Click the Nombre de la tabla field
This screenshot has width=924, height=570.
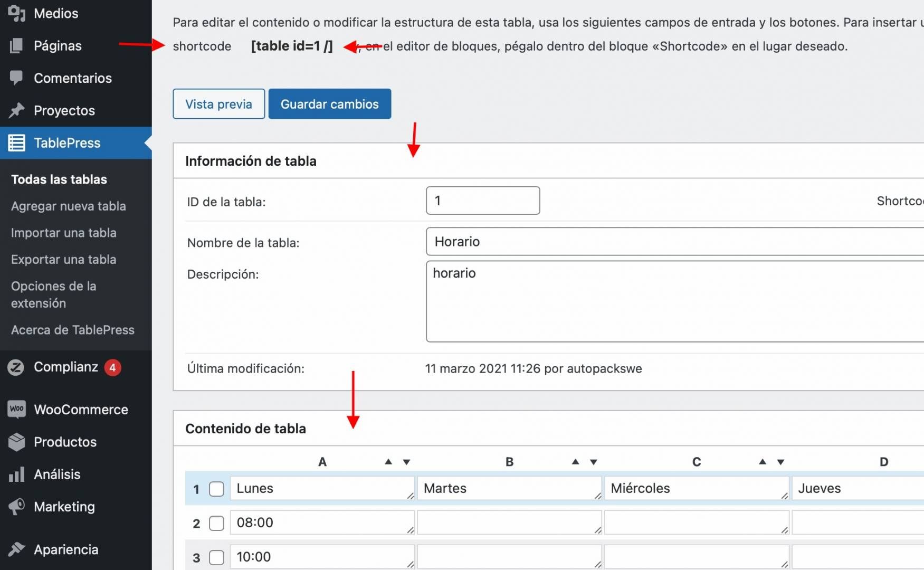pos(675,242)
